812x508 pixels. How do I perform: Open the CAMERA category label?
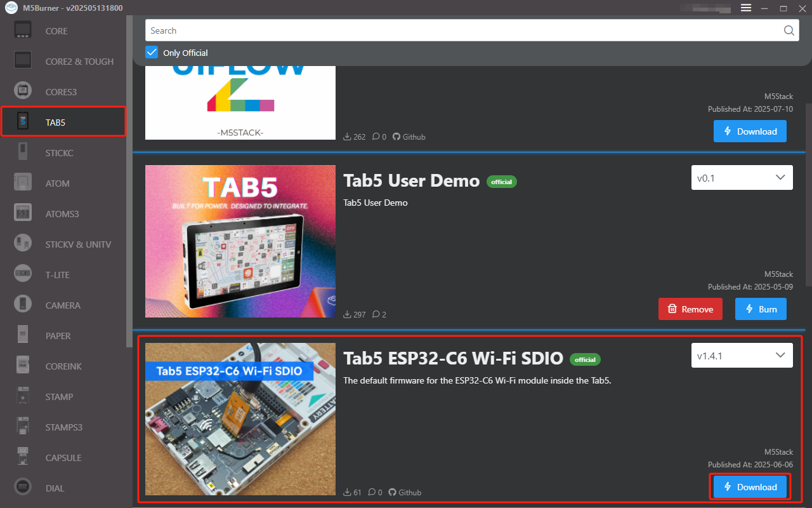pyautogui.click(x=63, y=305)
